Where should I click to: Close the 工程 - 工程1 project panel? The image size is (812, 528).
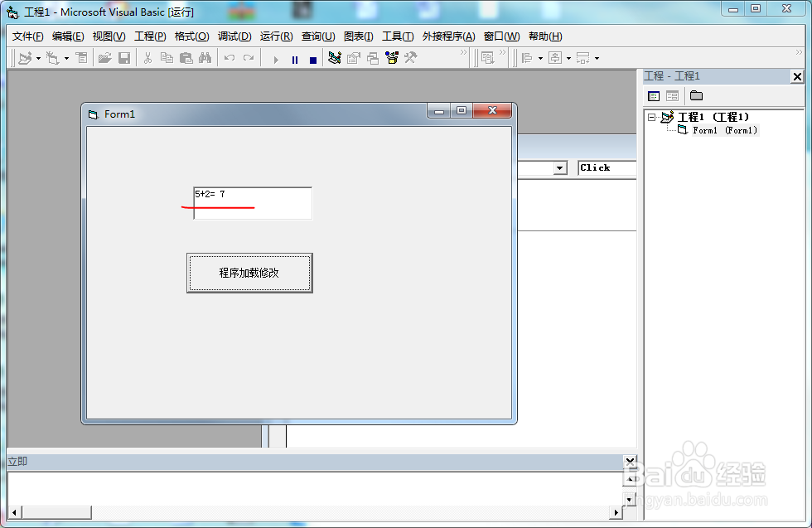(797, 77)
